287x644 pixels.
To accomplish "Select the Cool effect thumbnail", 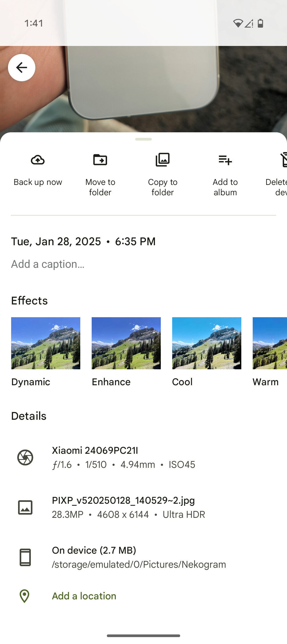I will 207,343.
